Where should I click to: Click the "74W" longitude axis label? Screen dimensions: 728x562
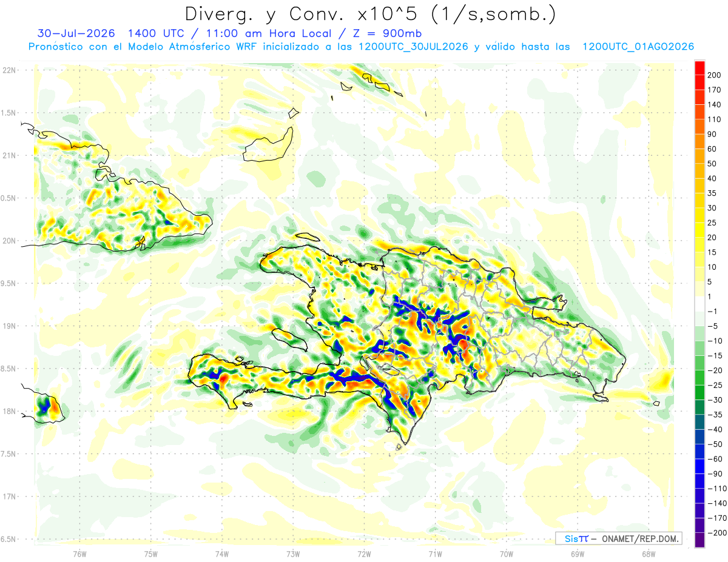pyautogui.click(x=221, y=554)
